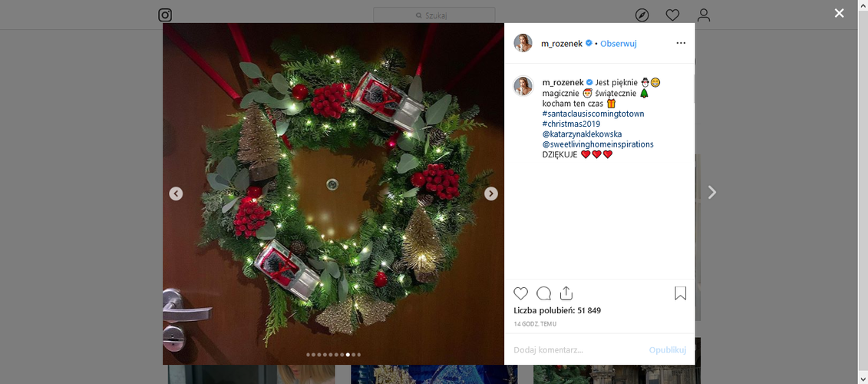Open the #santaclausiscomingtotown hashtag

(593, 114)
